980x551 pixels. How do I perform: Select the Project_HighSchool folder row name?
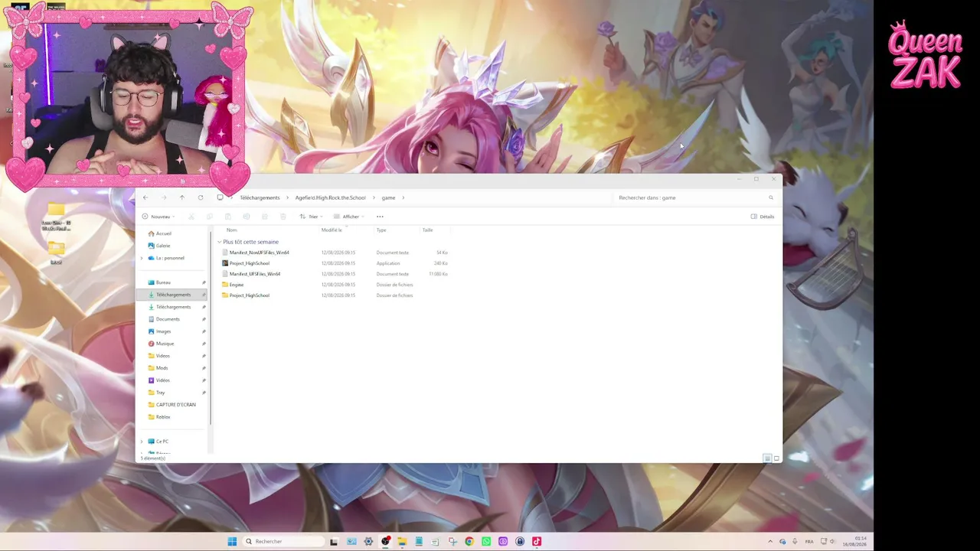click(250, 295)
